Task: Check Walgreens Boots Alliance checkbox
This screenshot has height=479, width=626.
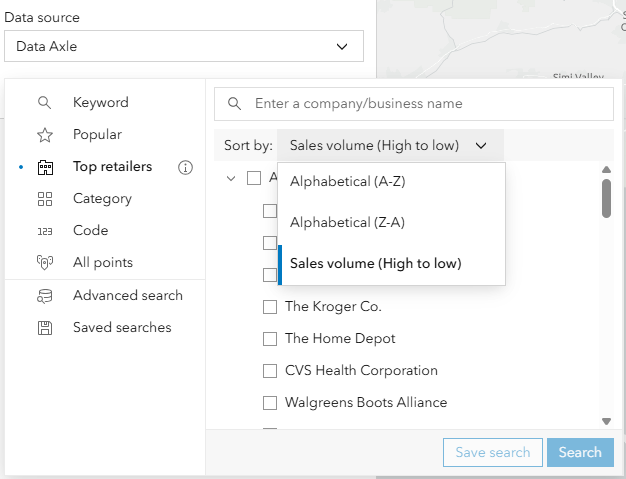Action: coord(270,403)
